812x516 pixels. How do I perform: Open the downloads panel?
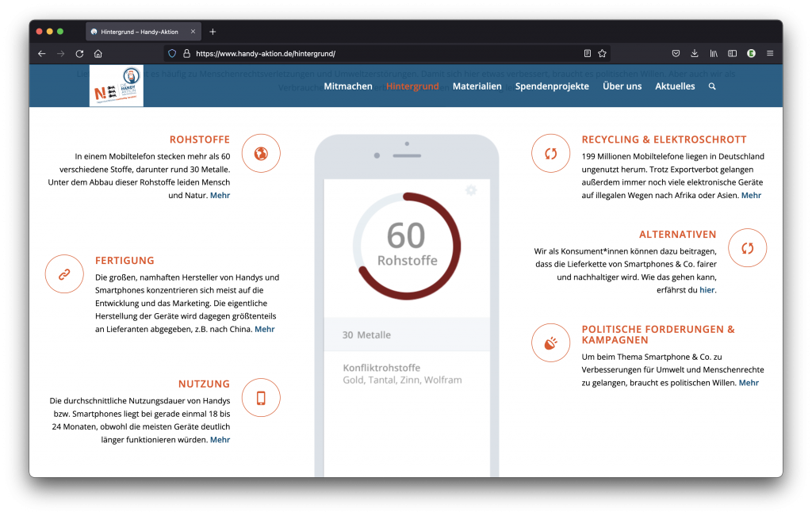[694, 53]
